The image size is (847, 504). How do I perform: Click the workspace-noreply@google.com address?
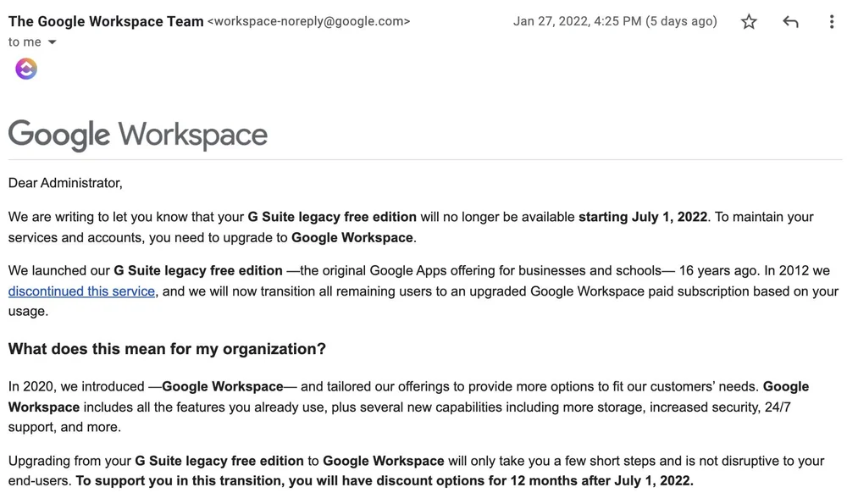click(309, 22)
